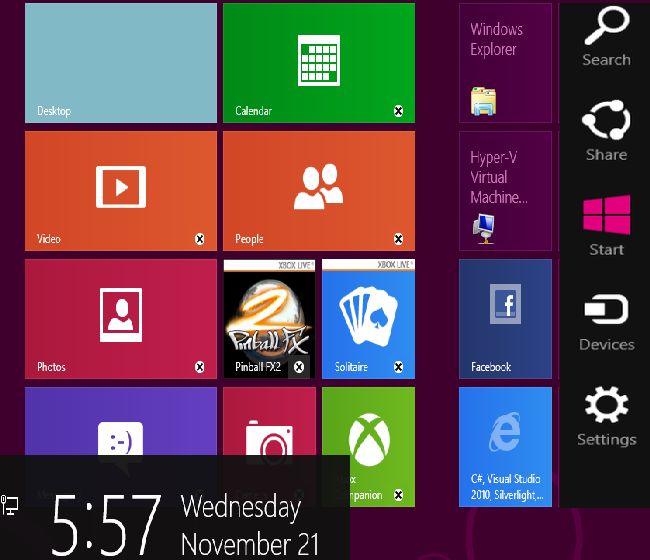Screen dimensions: 650x560
Task: Click the X badge on Solitaire tile
Action: [x=398, y=367]
